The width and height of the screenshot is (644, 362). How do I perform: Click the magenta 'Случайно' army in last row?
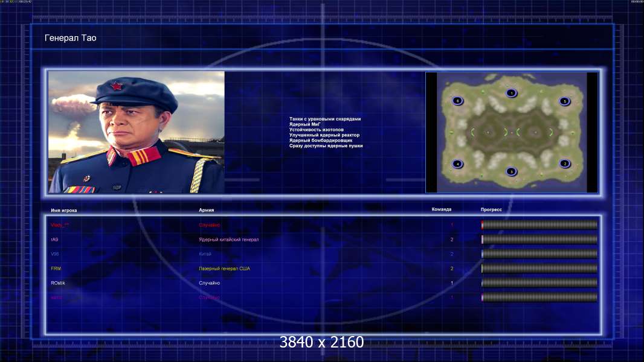(210, 297)
